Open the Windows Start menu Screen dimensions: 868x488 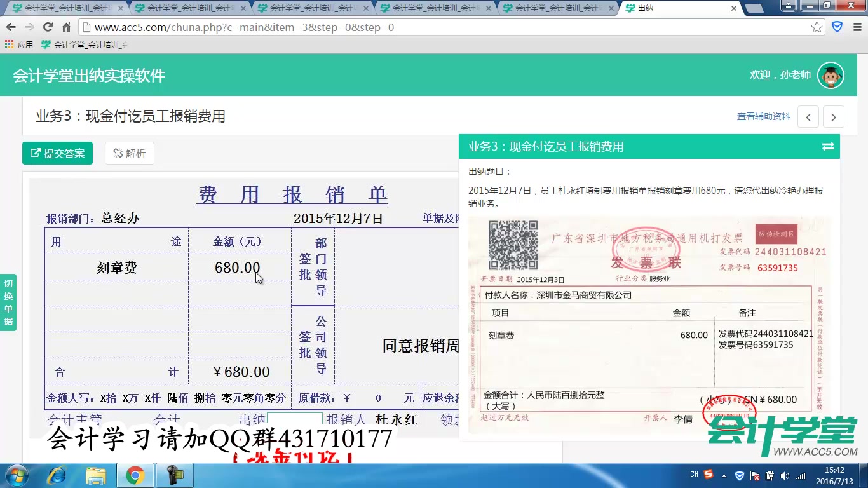16,475
